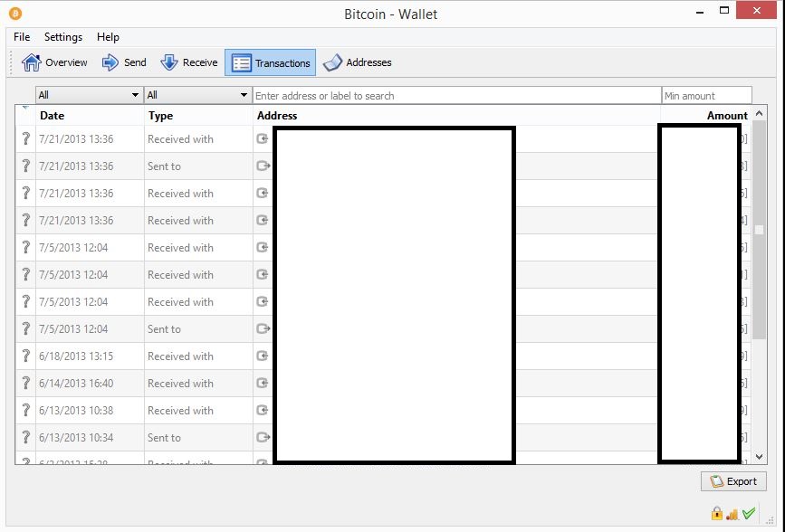
Task: Focus the address or label search field
Action: pos(456,95)
